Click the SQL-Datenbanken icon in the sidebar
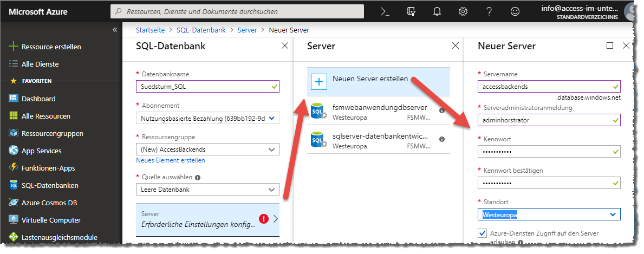This screenshot has height=254, width=644. (x=14, y=185)
